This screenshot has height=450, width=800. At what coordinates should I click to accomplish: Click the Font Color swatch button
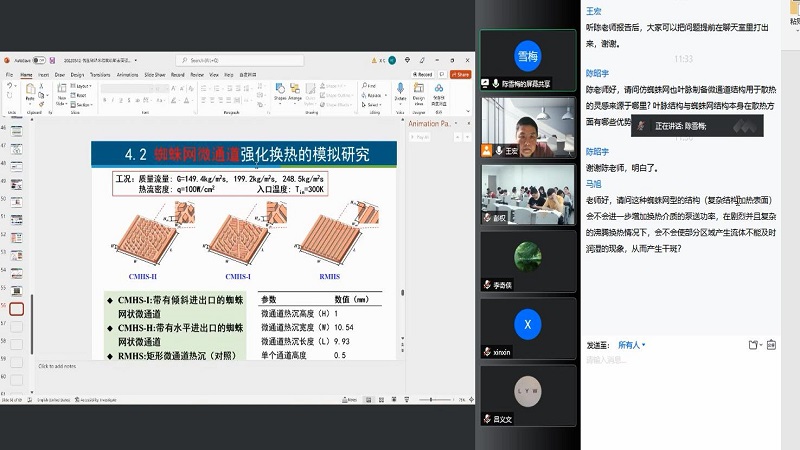tap(187, 101)
